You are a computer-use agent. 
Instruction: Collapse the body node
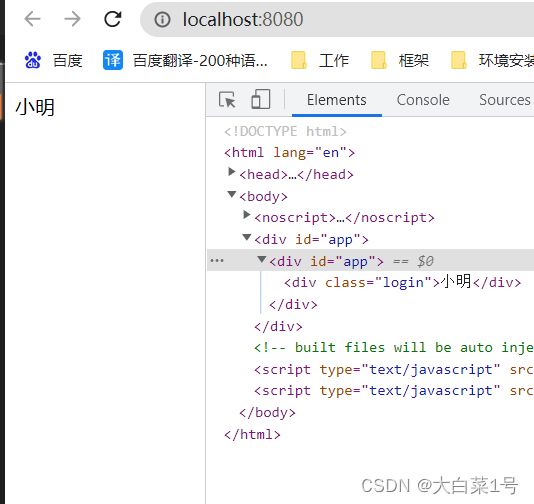coord(232,194)
